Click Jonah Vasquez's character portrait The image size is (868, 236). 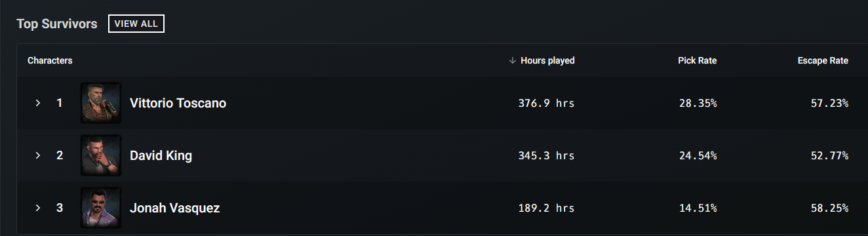(x=101, y=208)
